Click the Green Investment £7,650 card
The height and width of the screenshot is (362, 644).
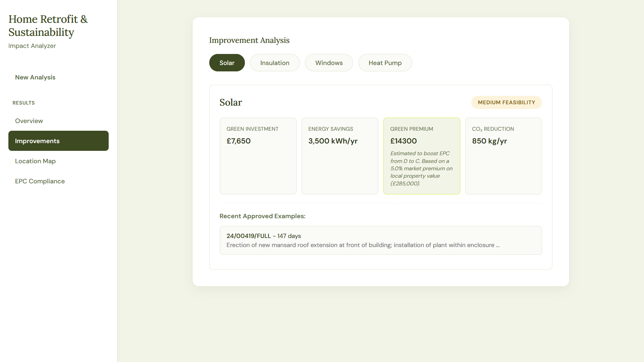pyautogui.click(x=258, y=156)
